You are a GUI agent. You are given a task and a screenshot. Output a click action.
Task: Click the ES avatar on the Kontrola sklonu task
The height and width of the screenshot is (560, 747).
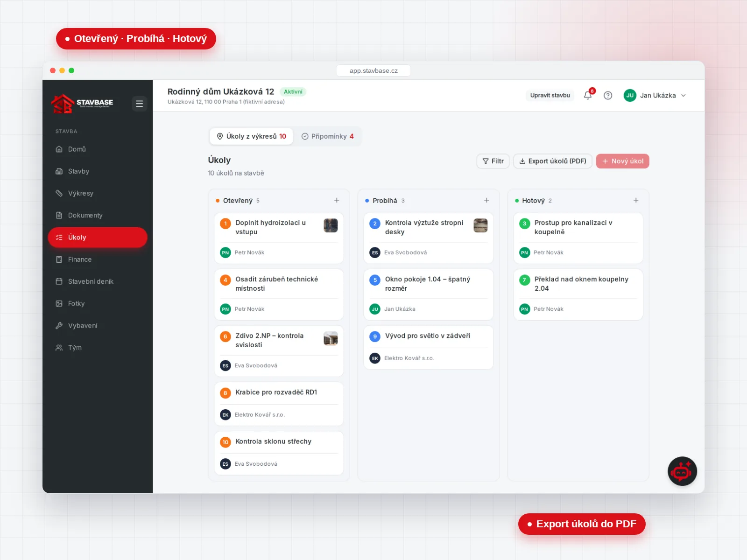226,464
